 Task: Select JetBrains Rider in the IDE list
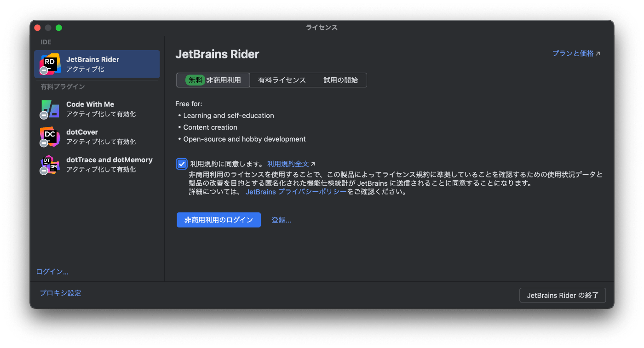tap(97, 64)
